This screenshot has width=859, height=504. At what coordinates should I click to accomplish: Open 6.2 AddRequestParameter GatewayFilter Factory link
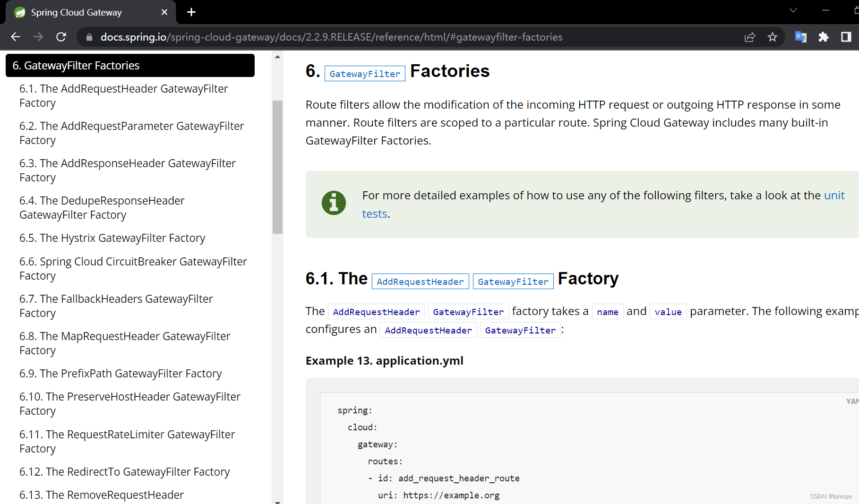(132, 133)
